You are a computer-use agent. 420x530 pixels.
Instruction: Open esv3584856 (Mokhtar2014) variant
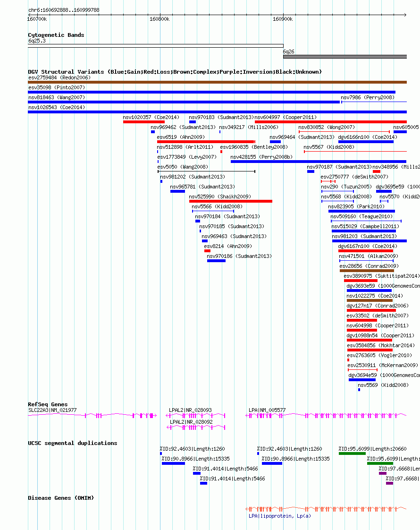(x=381, y=345)
